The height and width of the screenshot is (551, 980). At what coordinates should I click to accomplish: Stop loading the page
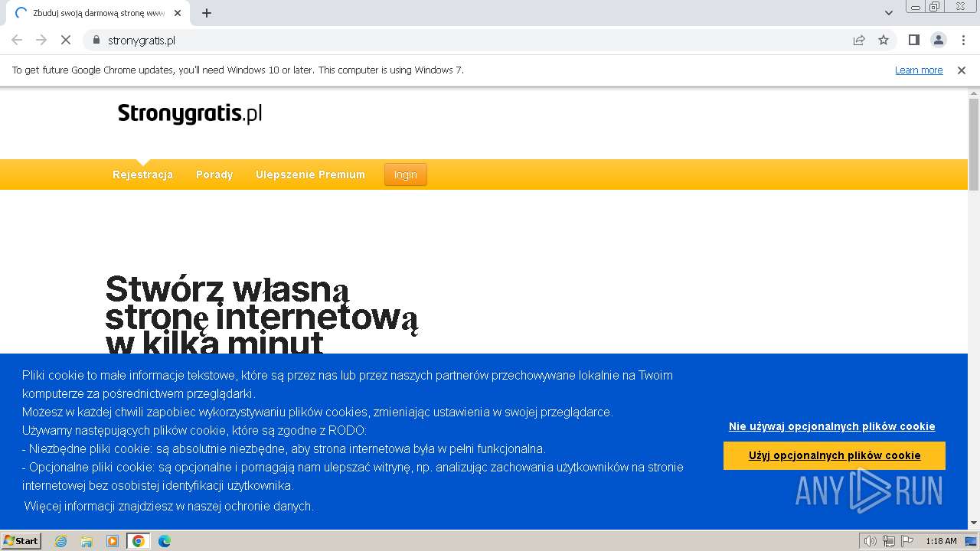pyautogui.click(x=66, y=40)
